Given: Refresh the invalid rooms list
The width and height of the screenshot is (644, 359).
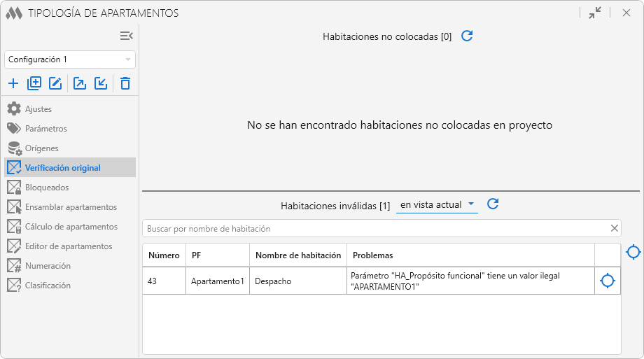Looking at the screenshot, I should point(493,204).
